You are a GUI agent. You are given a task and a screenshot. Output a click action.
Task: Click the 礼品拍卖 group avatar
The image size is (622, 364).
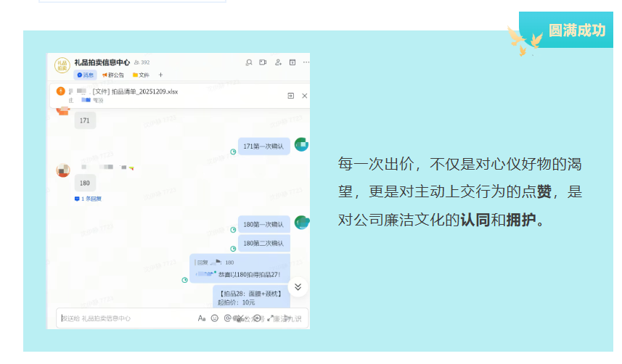[62, 66]
